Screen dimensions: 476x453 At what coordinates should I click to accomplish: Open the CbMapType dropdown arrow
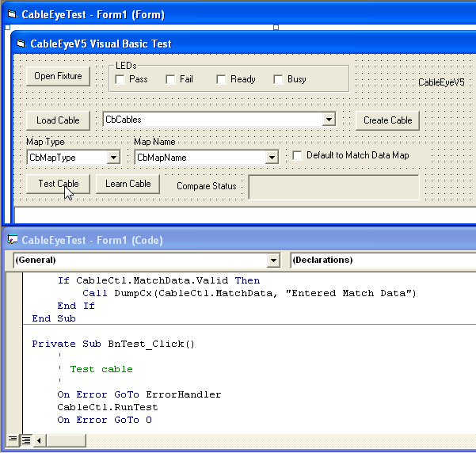tap(113, 158)
